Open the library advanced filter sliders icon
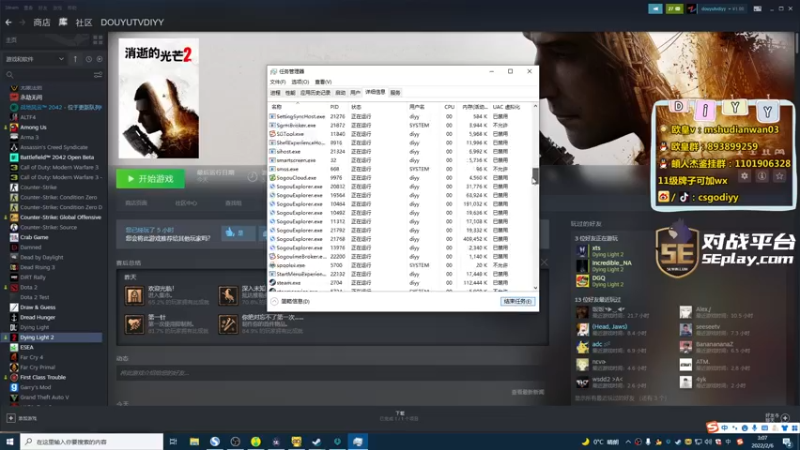This screenshot has width=800, height=450. (98, 75)
